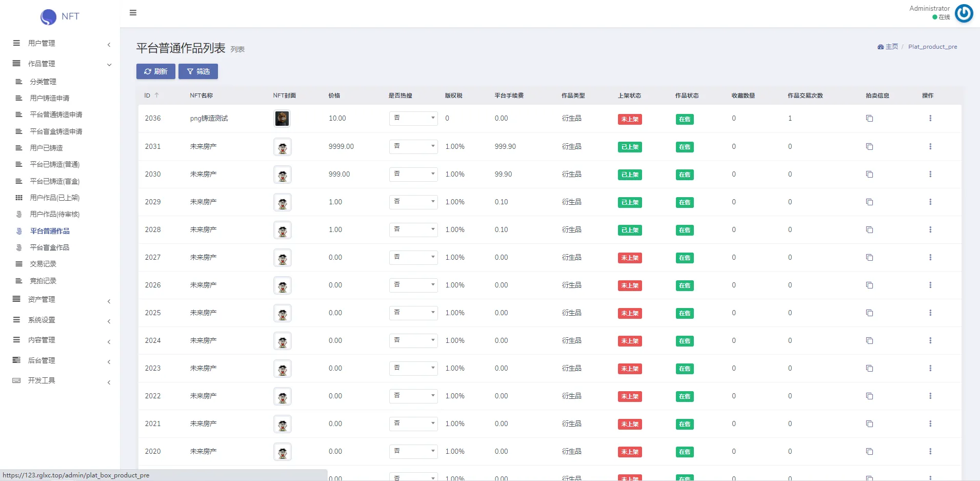Open the Administrator profile avatar icon
This screenshot has height=481, width=980.
(x=964, y=13)
